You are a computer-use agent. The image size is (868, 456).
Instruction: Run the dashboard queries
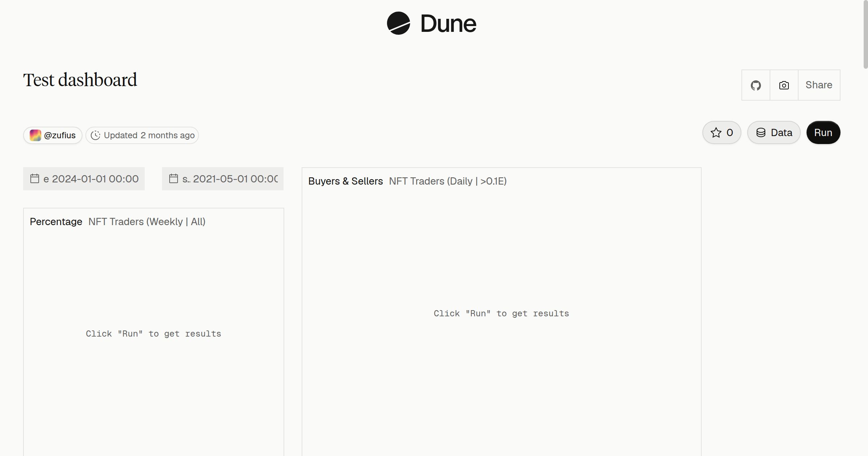pyautogui.click(x=823, y=132)
